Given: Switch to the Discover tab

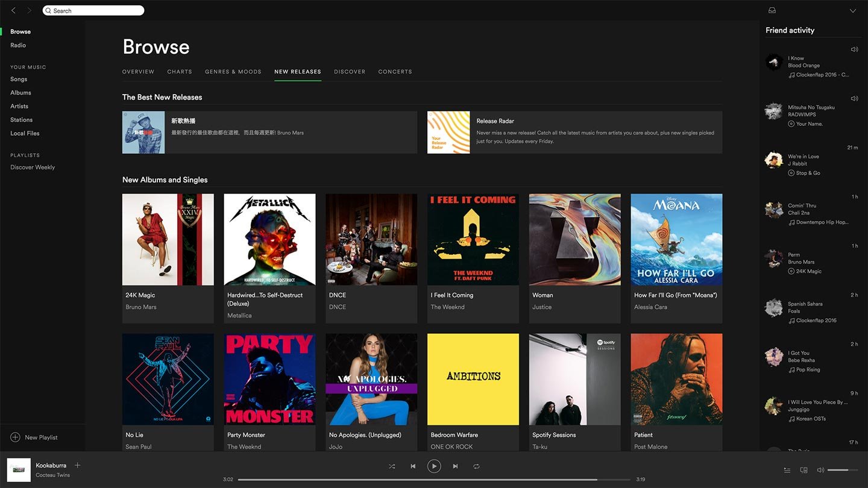Looking at the screenshot, I should click(350, 72).
